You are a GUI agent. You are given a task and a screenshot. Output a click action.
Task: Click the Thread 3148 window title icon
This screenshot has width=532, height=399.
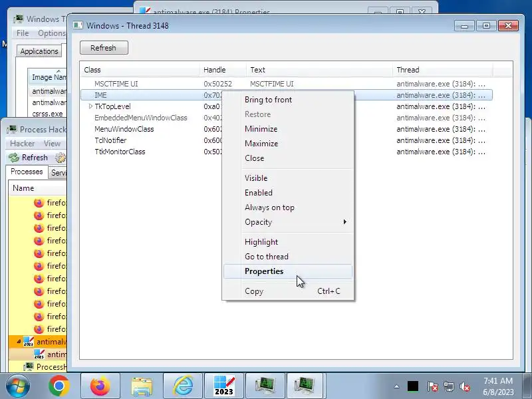[78, 25]
